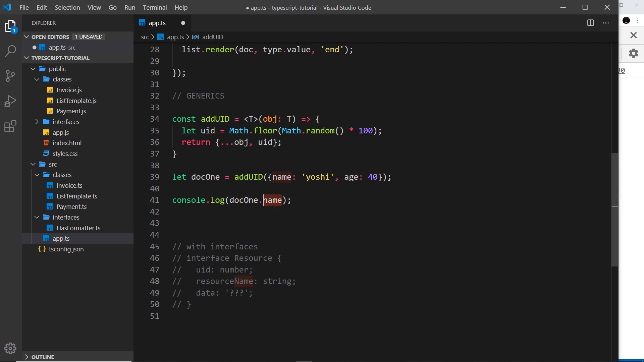Split the editor to the right
Image resolution: width=644 pixels, height=362 pixels.
click(590, 23)
